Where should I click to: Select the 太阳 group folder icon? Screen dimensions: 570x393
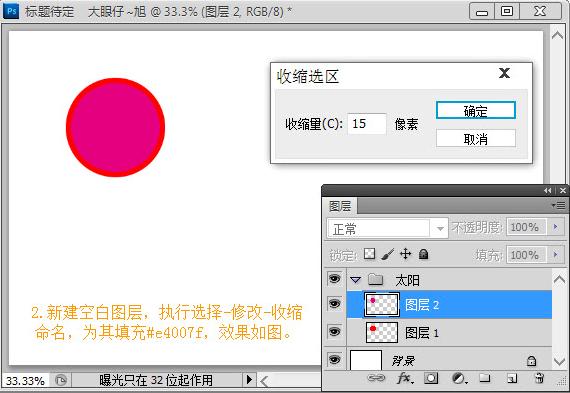376,279
